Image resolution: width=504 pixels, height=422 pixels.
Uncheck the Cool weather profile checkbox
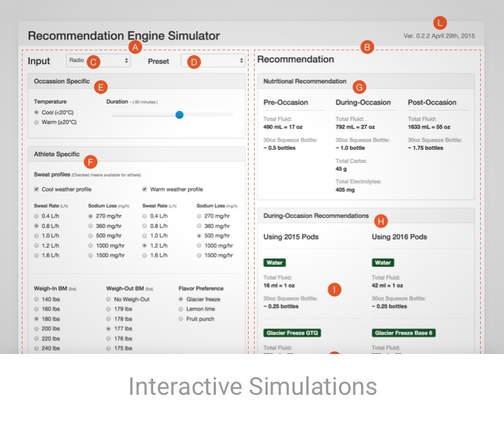click(37, 189)
